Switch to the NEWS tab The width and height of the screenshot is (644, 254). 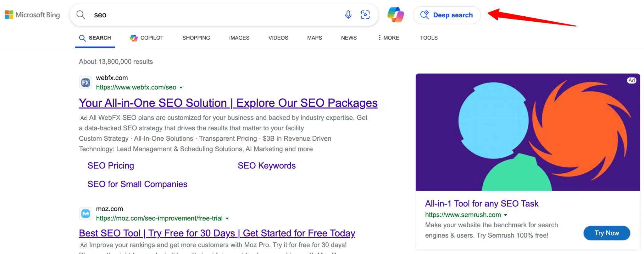click(348, 38)
